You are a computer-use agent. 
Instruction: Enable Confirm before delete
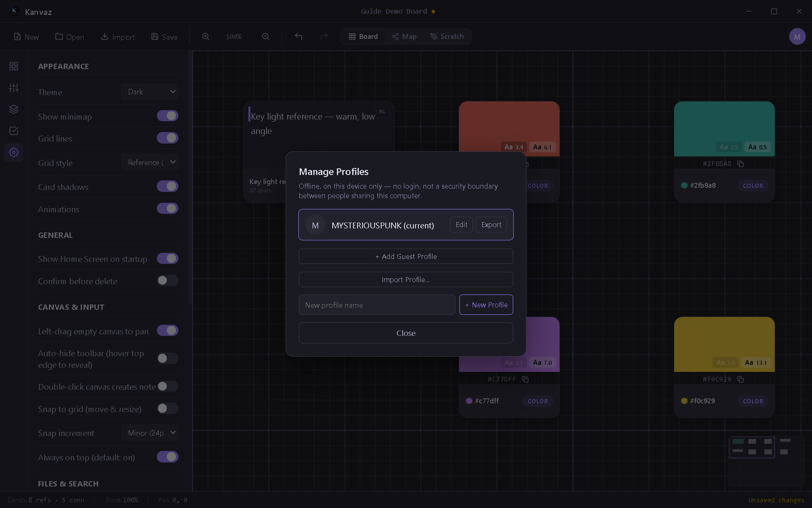pyautogui.click(x=168, y=280)
